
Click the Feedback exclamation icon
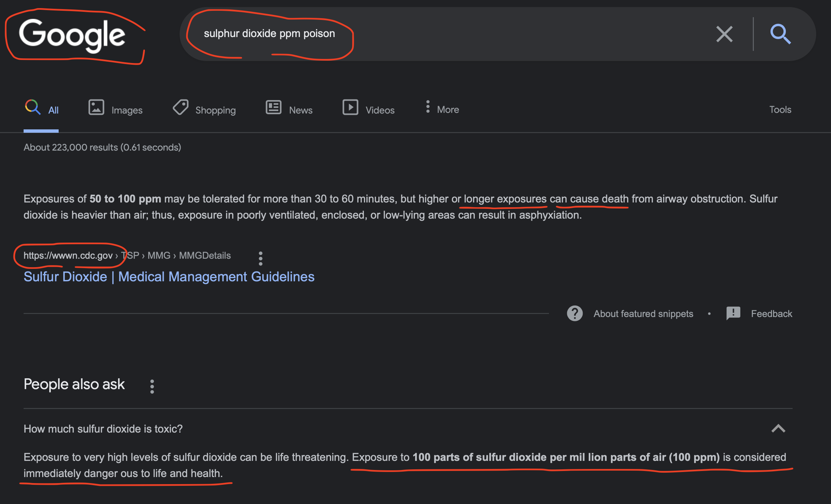point(733,314)
